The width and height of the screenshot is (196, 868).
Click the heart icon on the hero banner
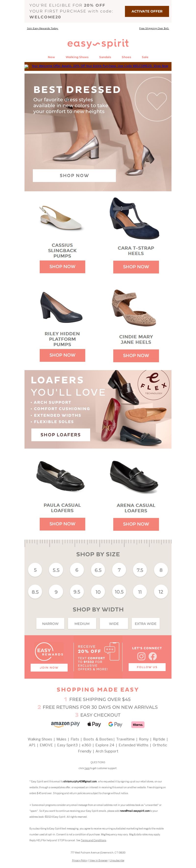[x=157, y=100]
